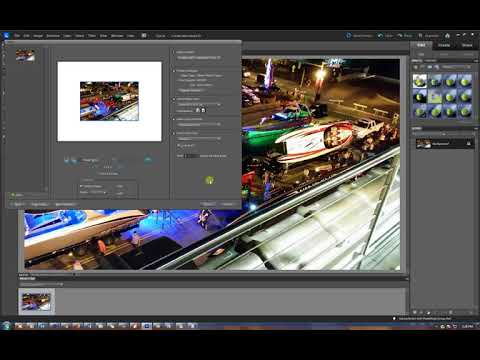Viewport: 480px width, 360px height.
Task: Select the photo thumbnail in Project Bin
Action: point(36,302)
